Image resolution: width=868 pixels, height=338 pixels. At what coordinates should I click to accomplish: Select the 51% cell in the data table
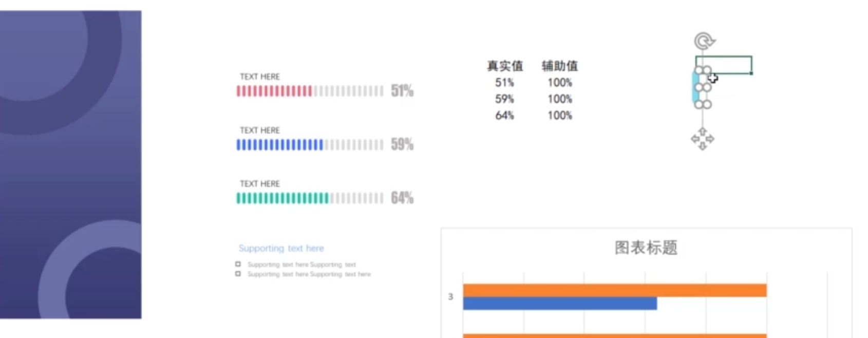pyautogui.click(x=504, y=82)
